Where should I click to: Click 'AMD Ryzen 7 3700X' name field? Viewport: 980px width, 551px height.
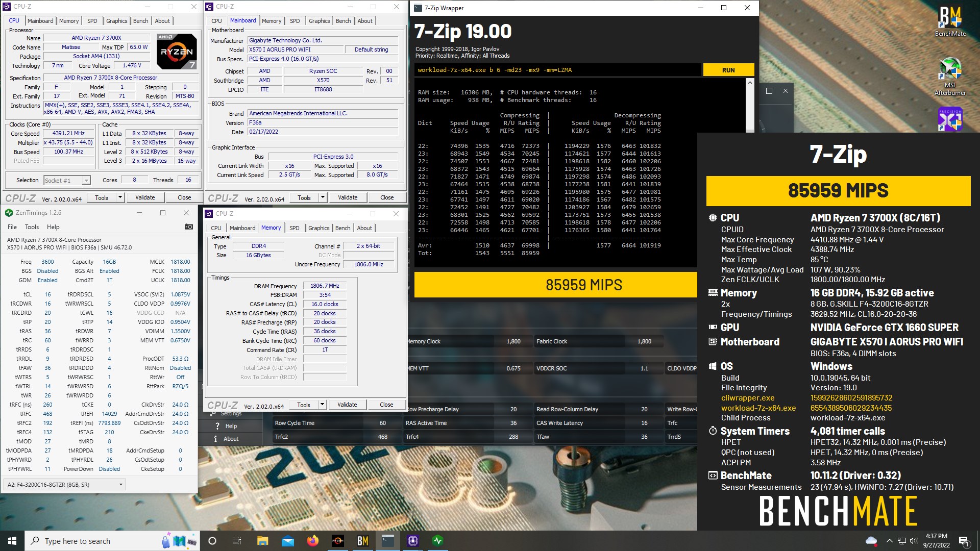(96, 38)
